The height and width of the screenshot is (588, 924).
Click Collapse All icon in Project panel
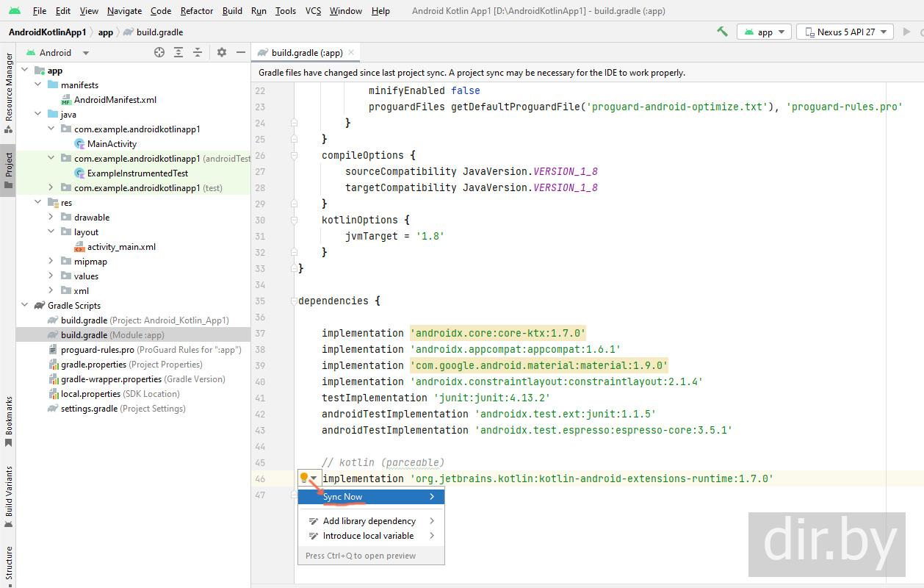pyautogui.click(x=198, y=52)
